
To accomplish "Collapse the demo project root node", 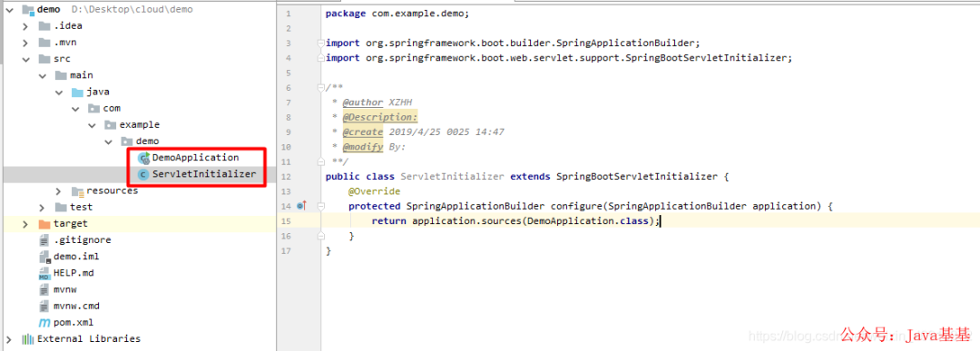I will click(x=9, y=9).
